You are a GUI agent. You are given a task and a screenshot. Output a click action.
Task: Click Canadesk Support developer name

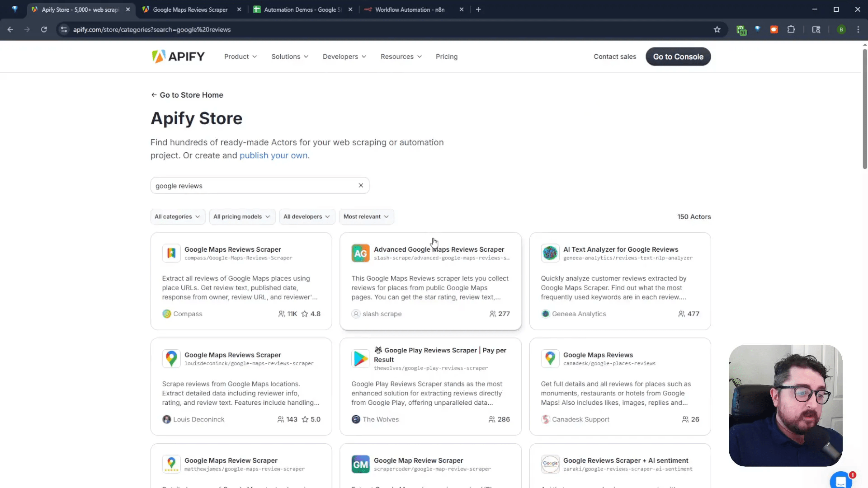coord(580,419)
